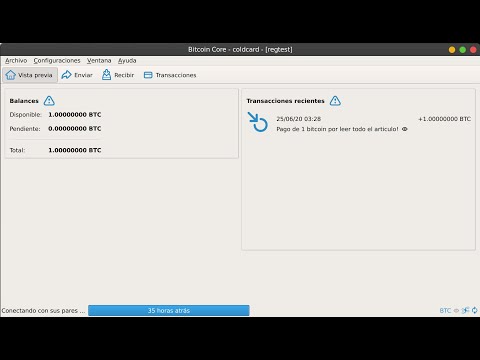Viewport: 480px width, 360px height.
Task: Click the Disponible balance value
Action: tap(75, 115)
